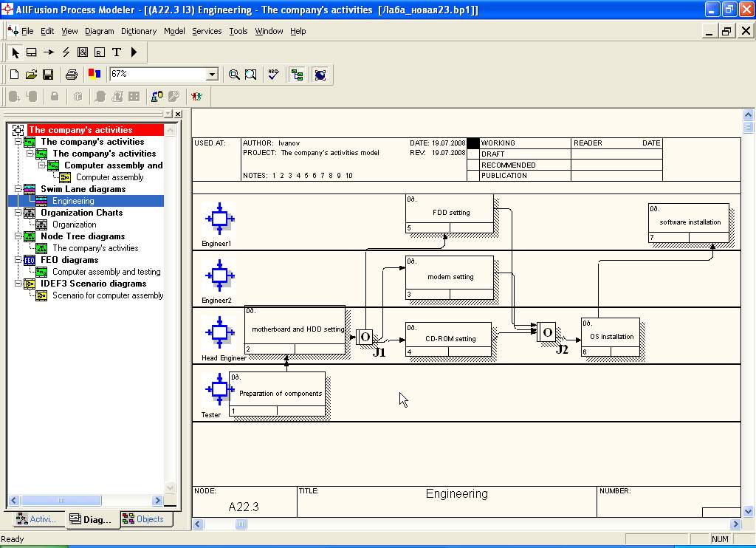Collapse the IDEF3 Scenario diagrams node
This screenshot has width=756, height=548.
click(18, 284)
